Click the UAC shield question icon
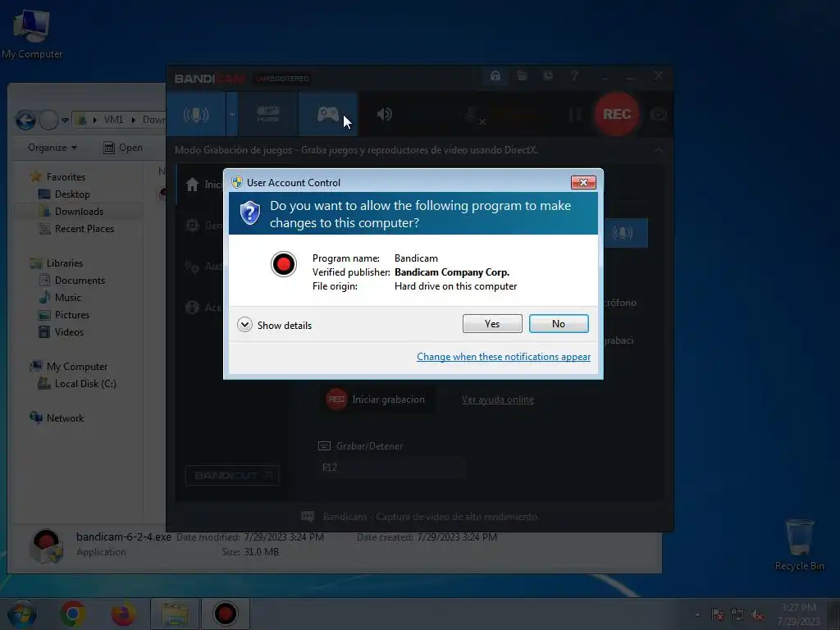 [x=249, y=212]
